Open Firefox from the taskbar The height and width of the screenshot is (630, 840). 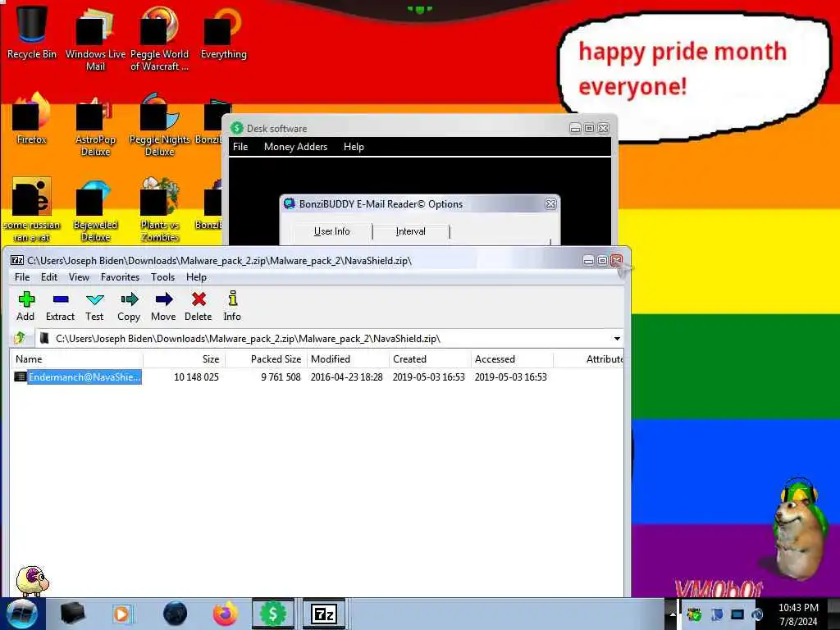[226, 614]
